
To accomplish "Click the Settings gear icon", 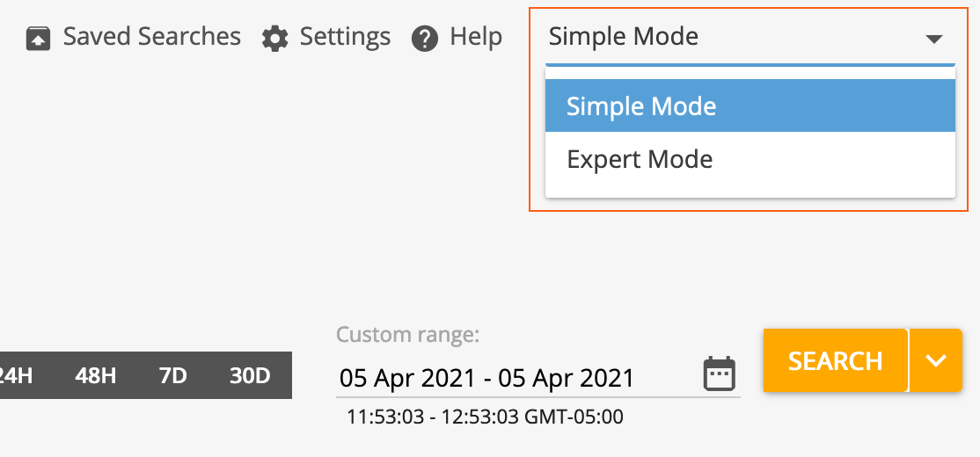I will 275,39.
